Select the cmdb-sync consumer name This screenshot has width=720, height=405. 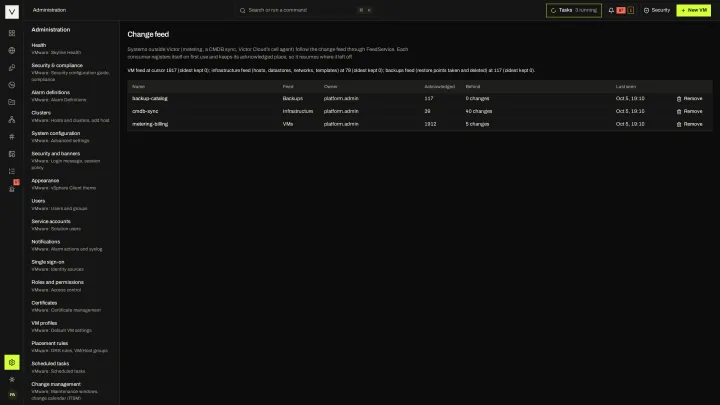pyautogui.click(x=145, y=111)
